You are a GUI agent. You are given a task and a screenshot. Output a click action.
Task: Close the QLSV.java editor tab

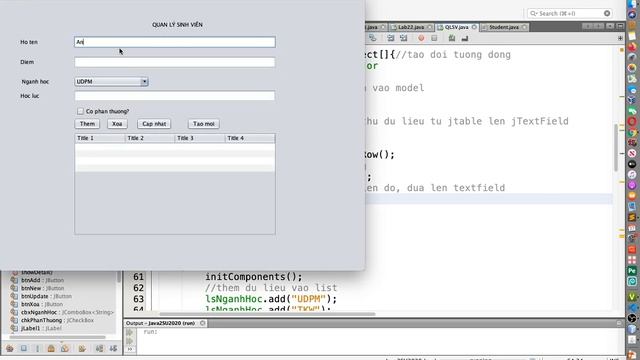coord(474,27)
